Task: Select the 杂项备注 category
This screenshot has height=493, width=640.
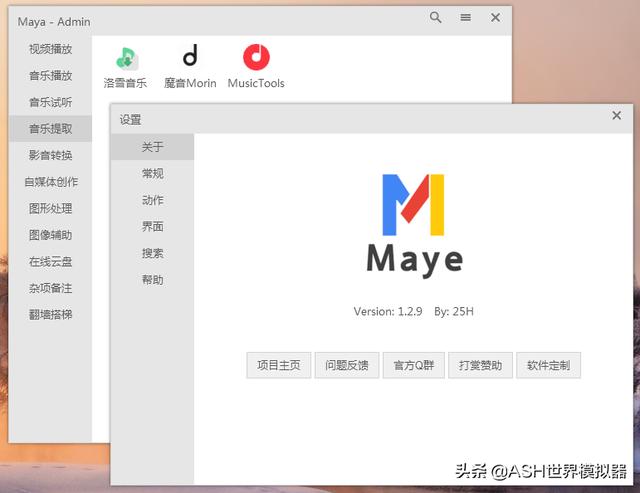Action: coord(50,288)
